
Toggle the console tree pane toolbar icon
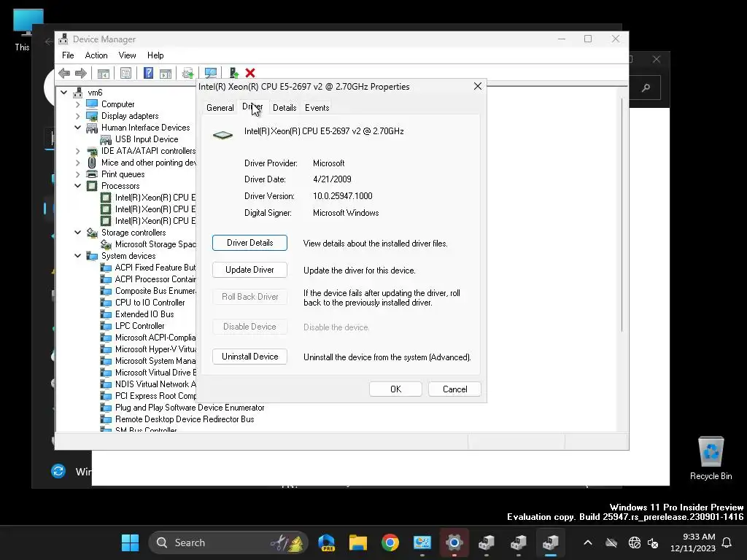(x=104, y=74)
